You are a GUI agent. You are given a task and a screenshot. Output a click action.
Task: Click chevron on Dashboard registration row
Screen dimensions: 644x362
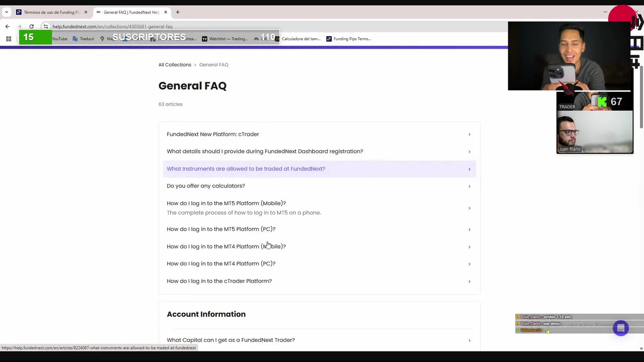(469, 151)
